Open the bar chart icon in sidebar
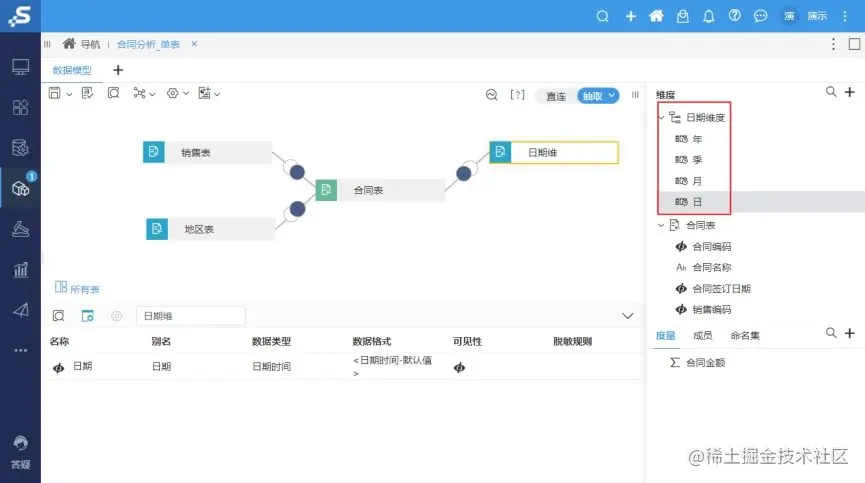 tap(20, 270)
